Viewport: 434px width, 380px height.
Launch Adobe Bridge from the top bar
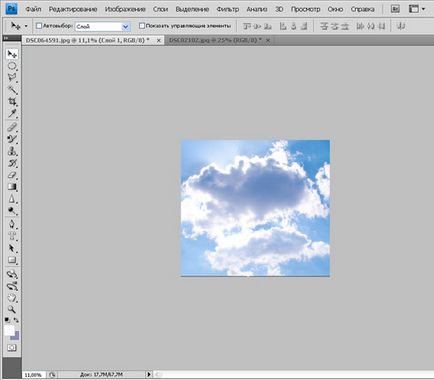pos(395,9)
